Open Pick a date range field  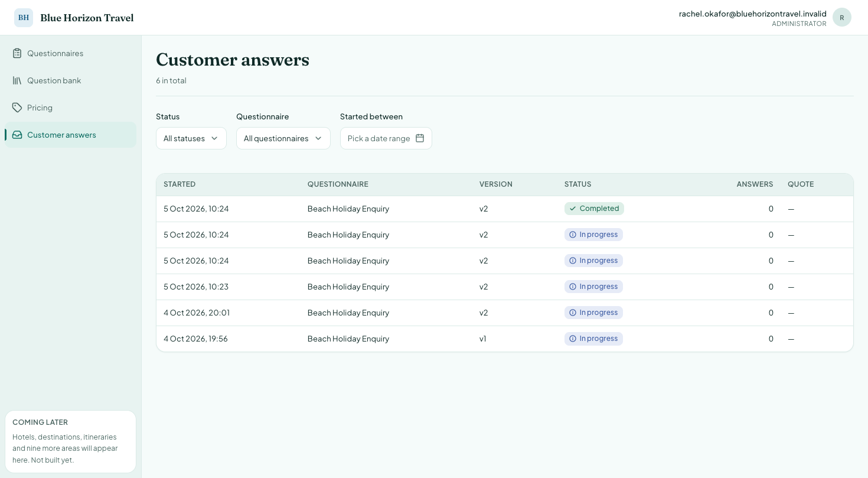coord(386,138)
